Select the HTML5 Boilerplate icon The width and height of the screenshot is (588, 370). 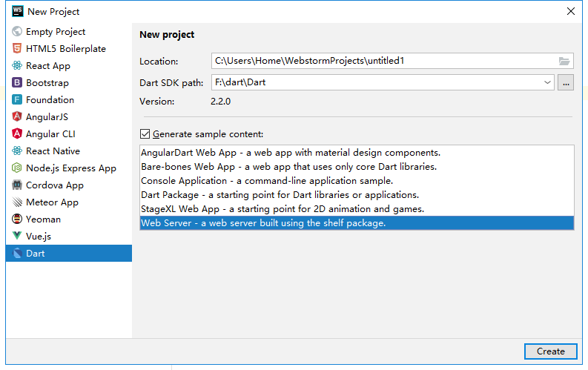[17, 48]
